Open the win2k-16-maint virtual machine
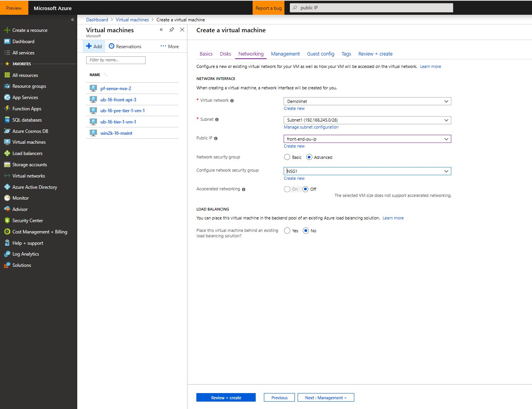Image resolution: width=532 pixels, height=409 pixels. [x=116, y=133]
